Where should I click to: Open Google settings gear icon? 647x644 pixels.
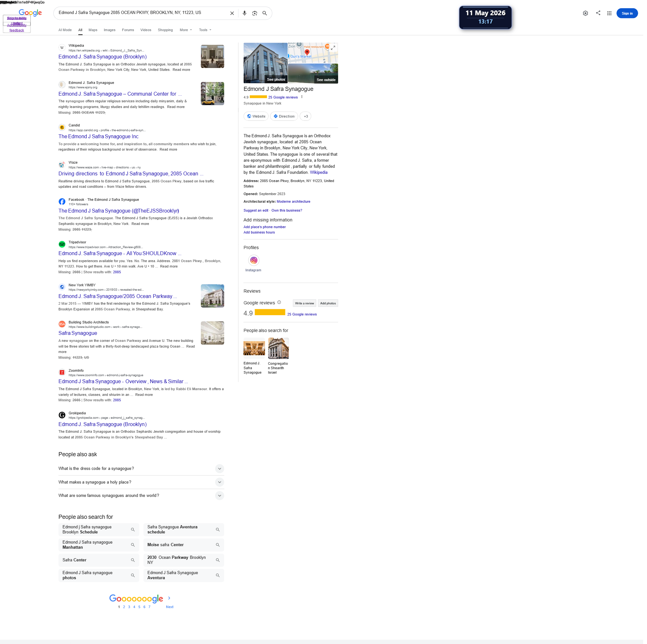coord(589,13)
